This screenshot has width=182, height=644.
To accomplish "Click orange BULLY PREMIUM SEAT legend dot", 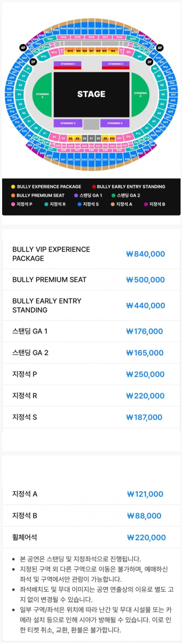I will pyautogui.click(x=13, y=195).
